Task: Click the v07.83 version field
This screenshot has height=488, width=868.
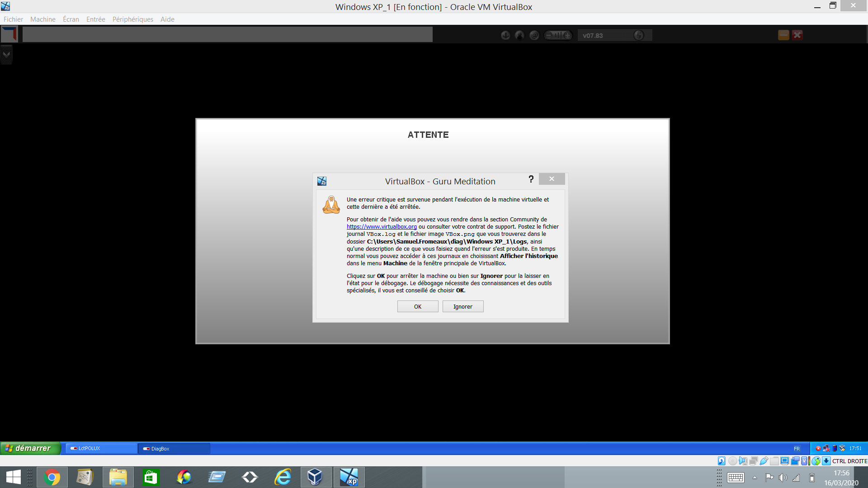Action: click(615, 35)
